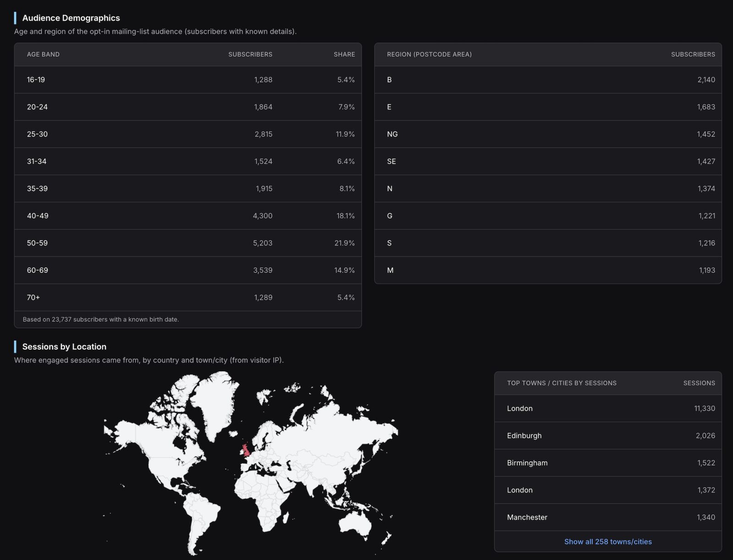Click the London row with 11,330 sessions
733x560 pixels.
coord(608,408)
